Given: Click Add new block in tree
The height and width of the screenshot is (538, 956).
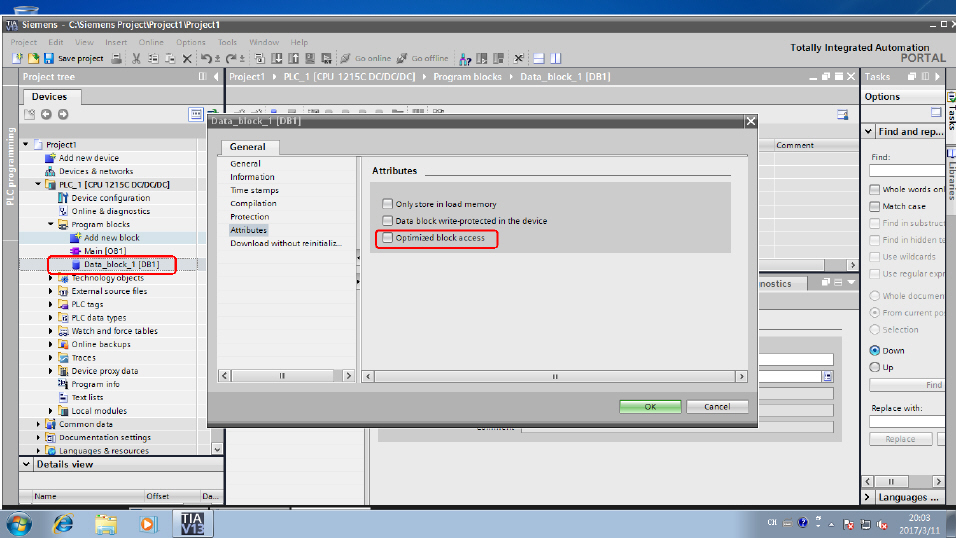Looking at the screenshot, I should coord(112,238).
